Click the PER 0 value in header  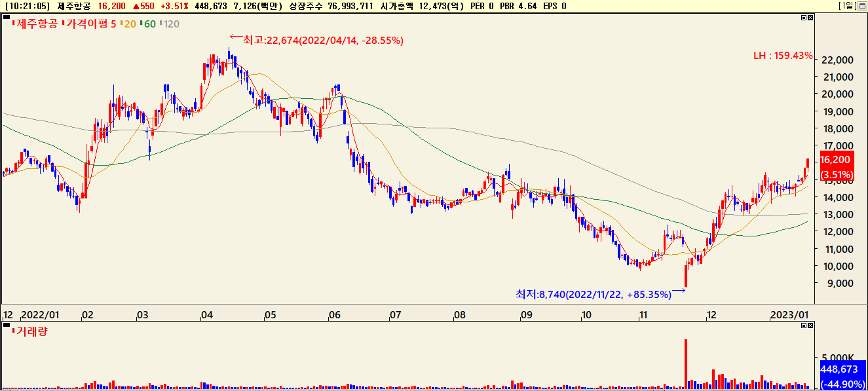pos(482,6)
